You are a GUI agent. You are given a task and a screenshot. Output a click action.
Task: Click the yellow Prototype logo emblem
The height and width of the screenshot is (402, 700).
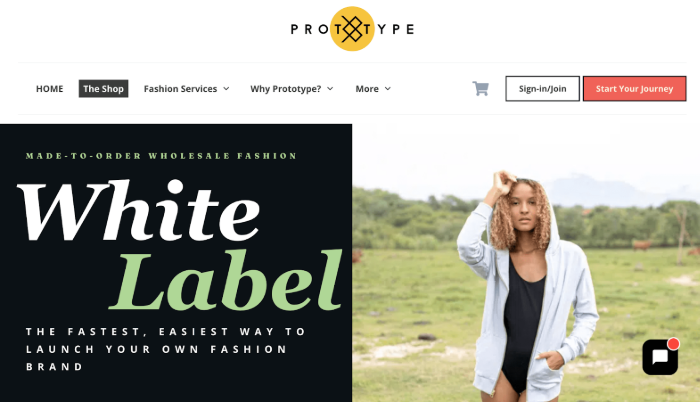(x=352, y=29)
